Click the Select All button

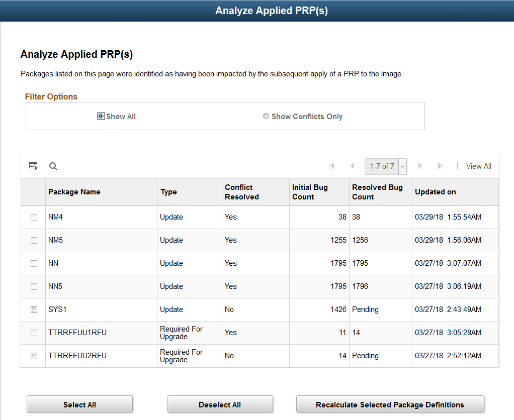click(x=79, y=404)
